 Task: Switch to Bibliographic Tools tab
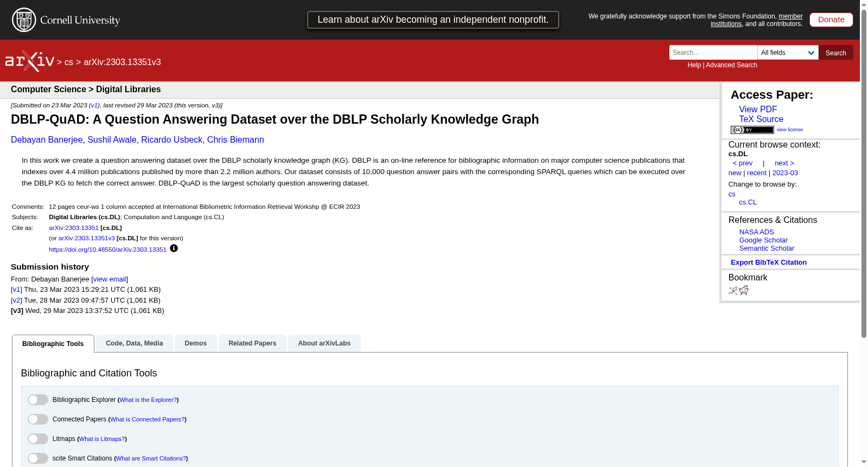click(x=53, y=344)
